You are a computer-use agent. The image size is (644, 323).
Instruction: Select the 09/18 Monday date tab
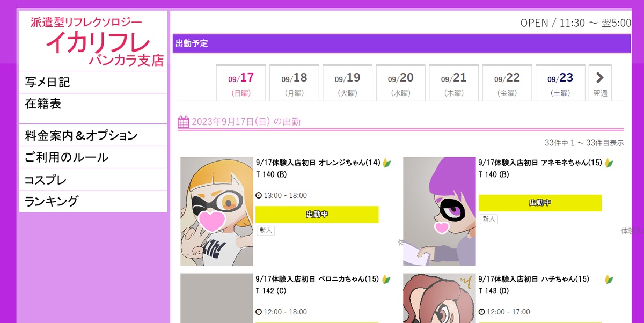coord(294,83)
